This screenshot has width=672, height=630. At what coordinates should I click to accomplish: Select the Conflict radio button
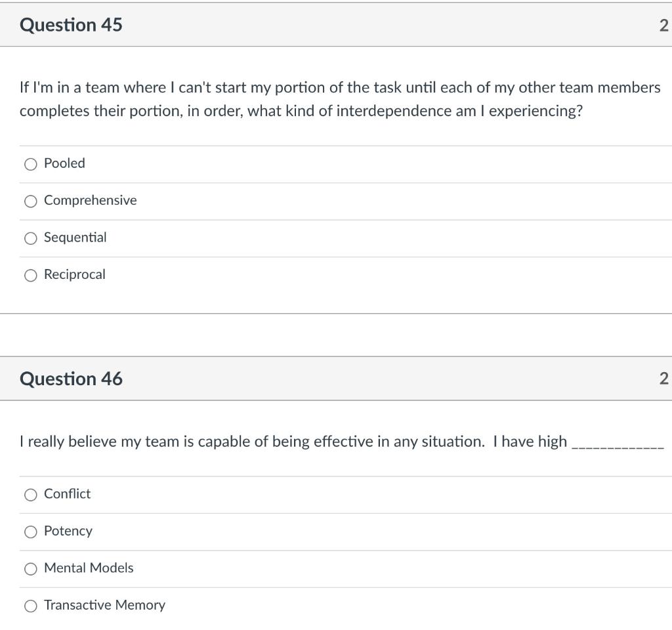[x=30, y=495]
